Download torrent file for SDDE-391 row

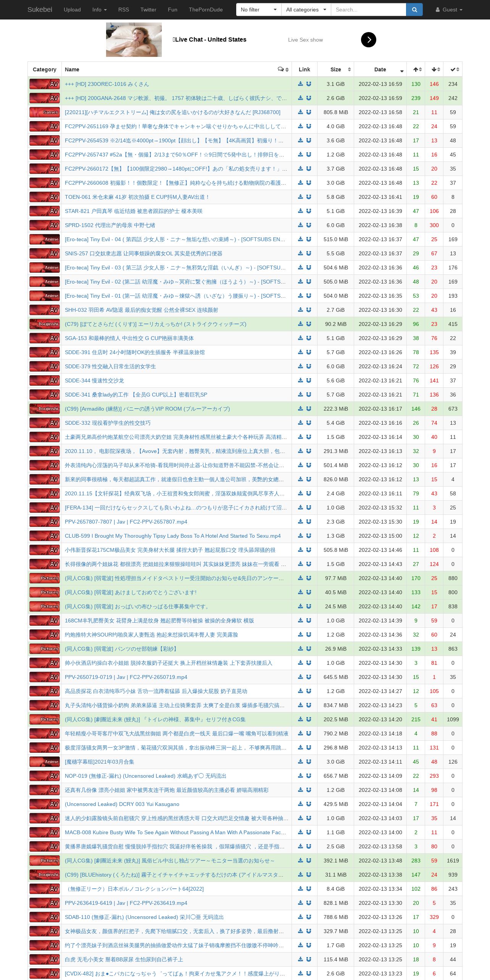point(301,352)
